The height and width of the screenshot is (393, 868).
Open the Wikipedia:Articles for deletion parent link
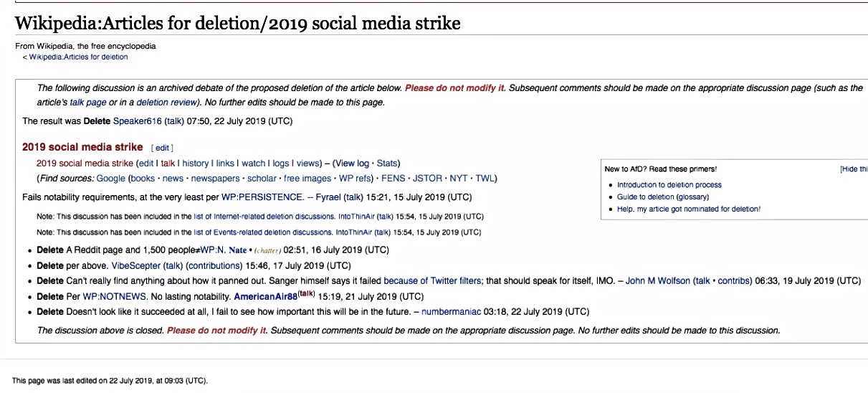(78, 57)
